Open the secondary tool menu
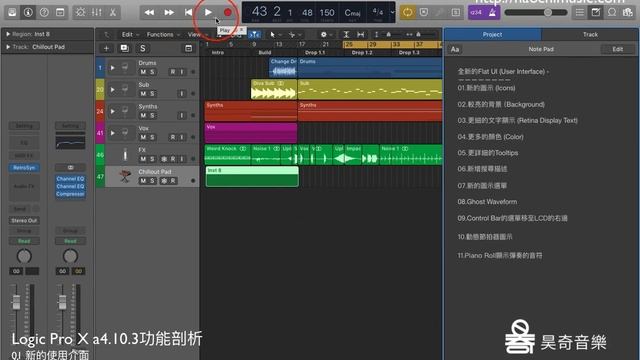The image size is (640, 360). pos(294,35)
